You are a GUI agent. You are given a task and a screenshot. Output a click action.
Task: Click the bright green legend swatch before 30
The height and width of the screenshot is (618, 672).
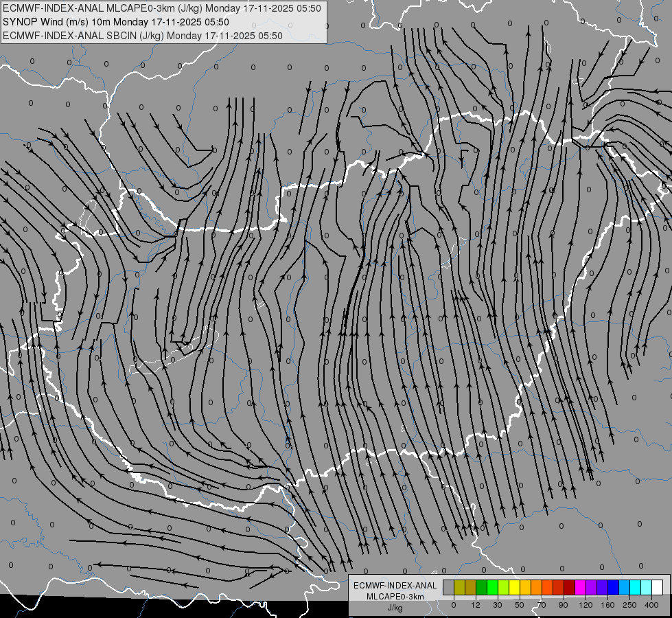[x=492, y=587]
